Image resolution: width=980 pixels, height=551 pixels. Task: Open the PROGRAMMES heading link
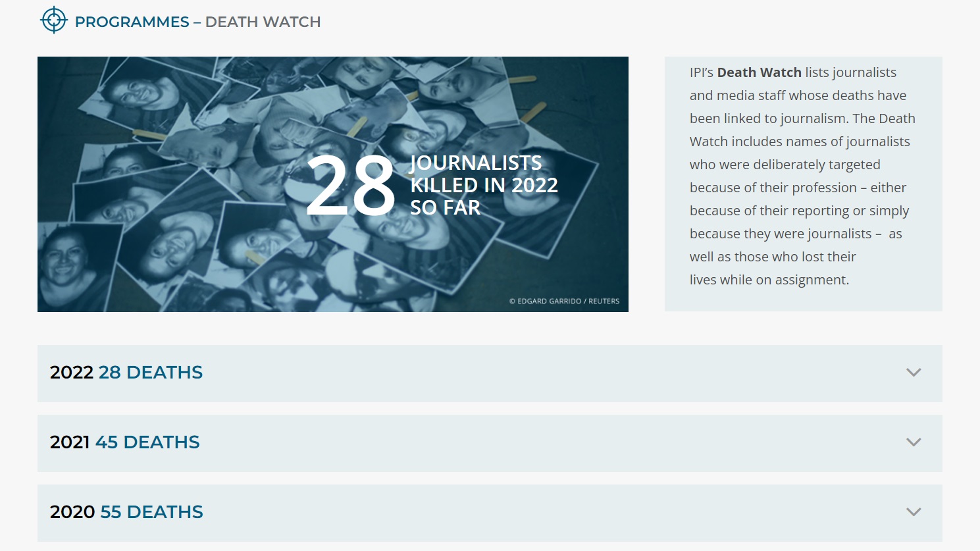point(132,22)
